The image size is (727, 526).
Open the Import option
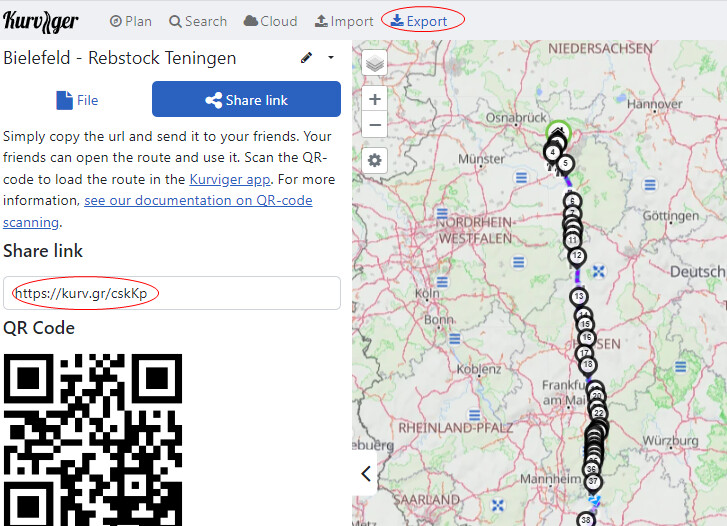344,21
